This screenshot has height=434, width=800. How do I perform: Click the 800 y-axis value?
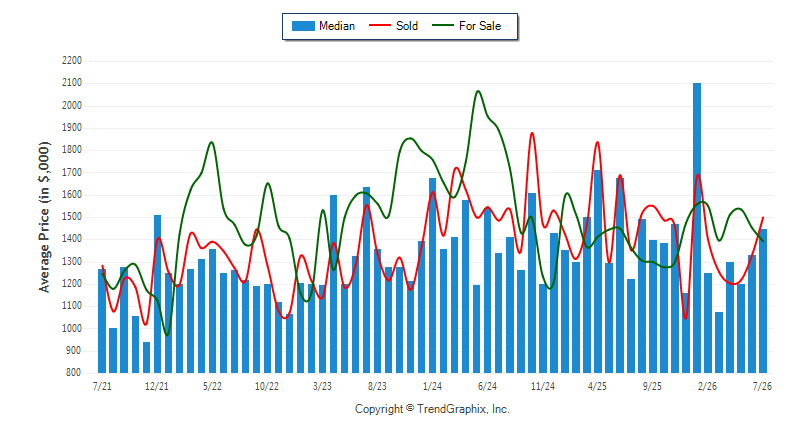(74, 373)
